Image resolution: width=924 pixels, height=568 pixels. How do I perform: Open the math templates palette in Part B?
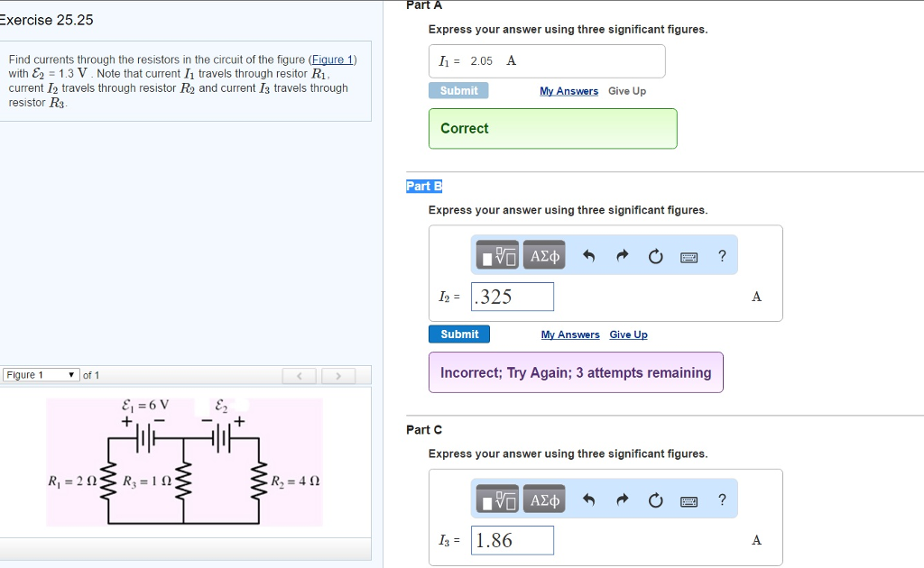[496, 254]
